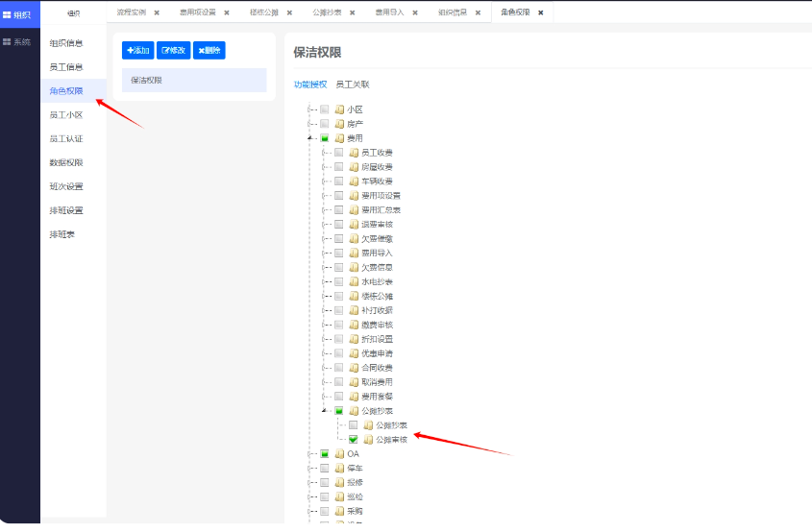Click the 车辆收费 folder icon
This screenshot has width=812, height=532.
pyautogui.click(x=355, y=181)
